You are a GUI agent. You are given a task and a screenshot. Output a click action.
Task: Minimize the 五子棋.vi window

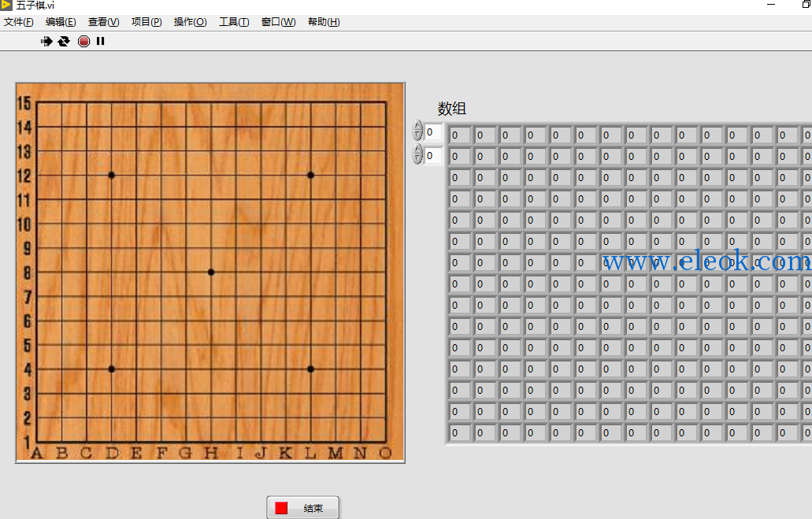tap(771, 5)
